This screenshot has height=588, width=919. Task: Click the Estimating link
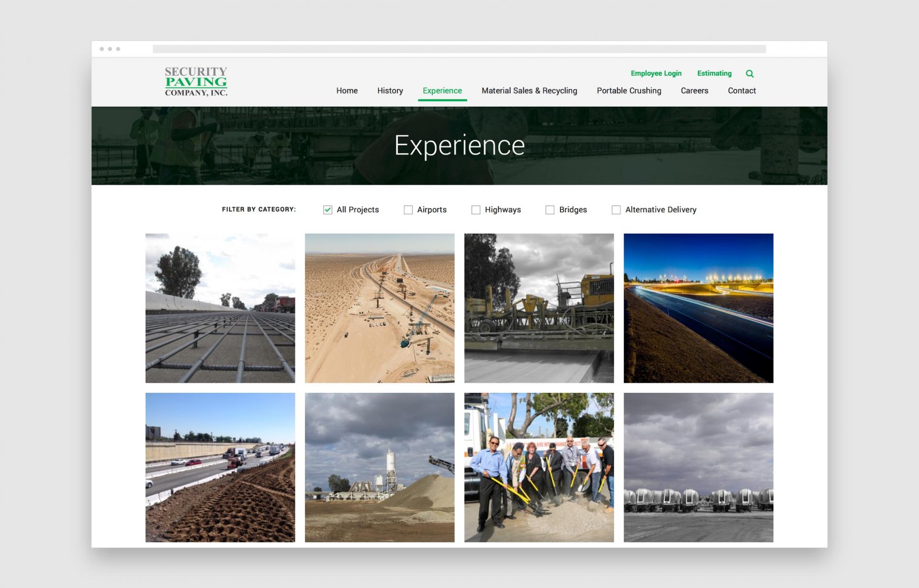(714, 73)
